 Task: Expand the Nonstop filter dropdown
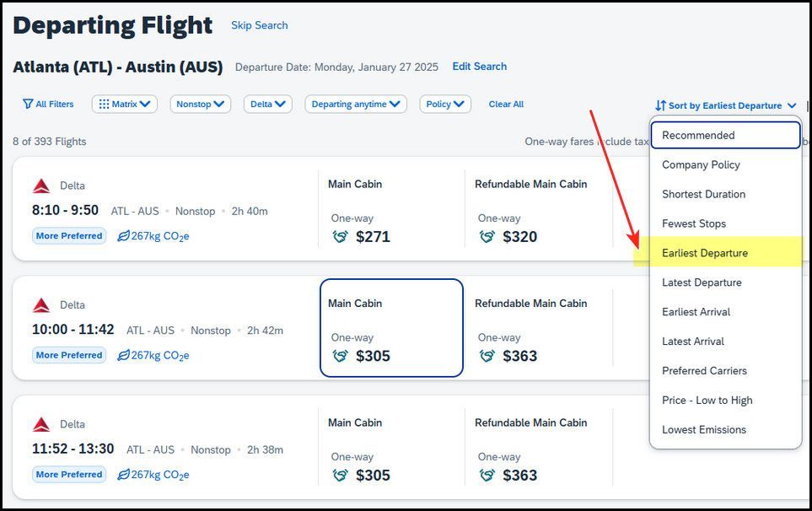(x=201, y=104)
